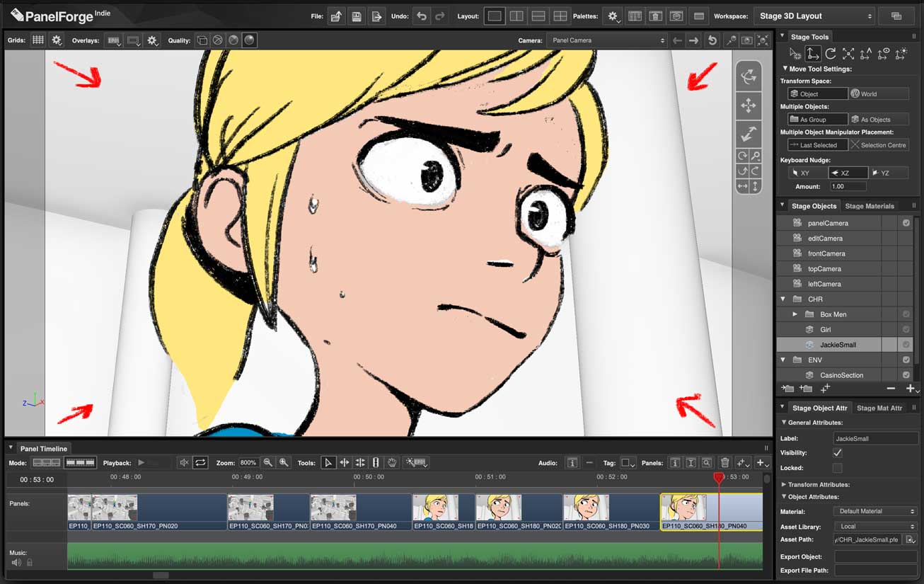Screen dimensions: 924x584
Task: Zoom out the timeline
Action: coord(267,462)
